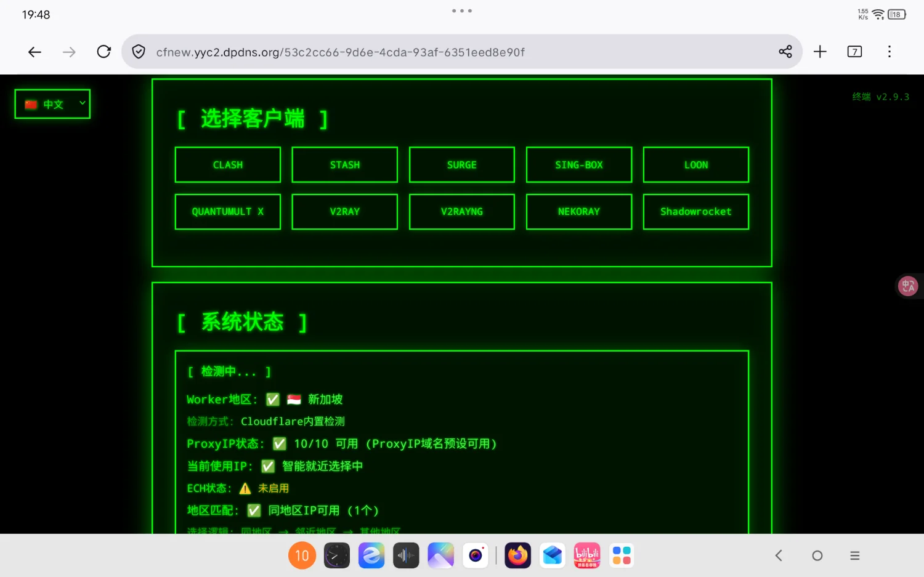
Task: Click the 终端 v2.9.3 version text
Action: pyautogui.click(x=881, y=97)
